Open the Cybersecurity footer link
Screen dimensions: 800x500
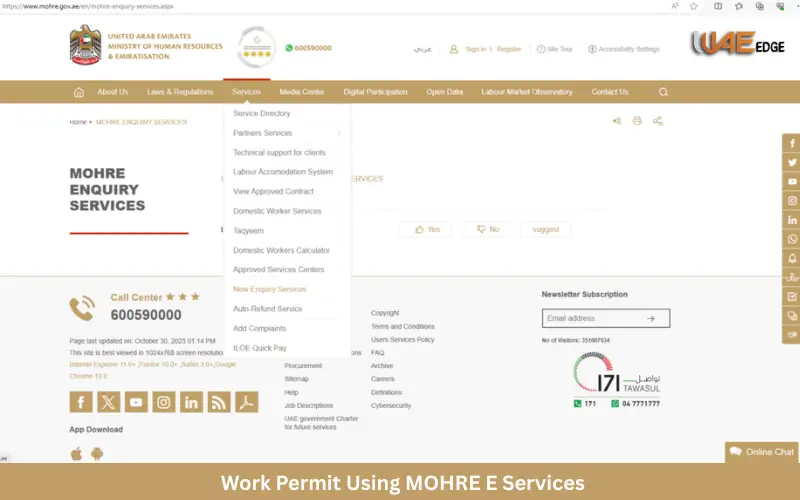tap(391, 406)
